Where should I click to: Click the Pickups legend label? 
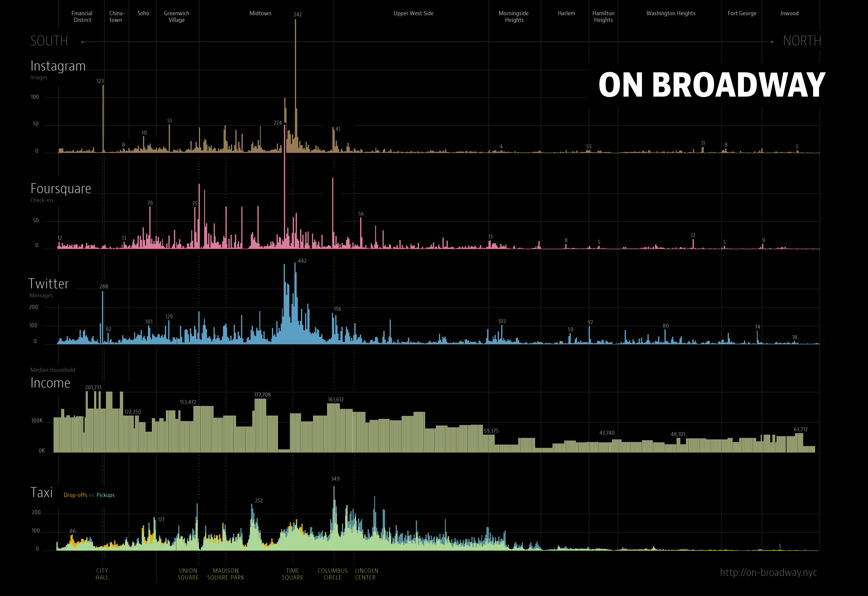[105, 495]
